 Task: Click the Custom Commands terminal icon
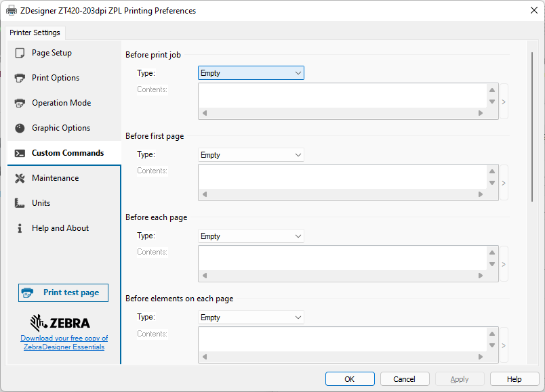(x=20, y=153)
